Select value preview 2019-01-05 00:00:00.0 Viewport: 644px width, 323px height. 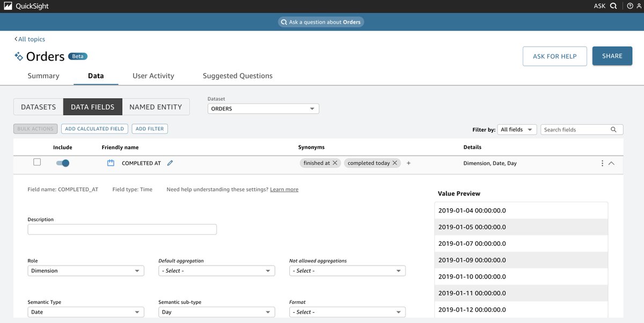click(x=521, y=227)
